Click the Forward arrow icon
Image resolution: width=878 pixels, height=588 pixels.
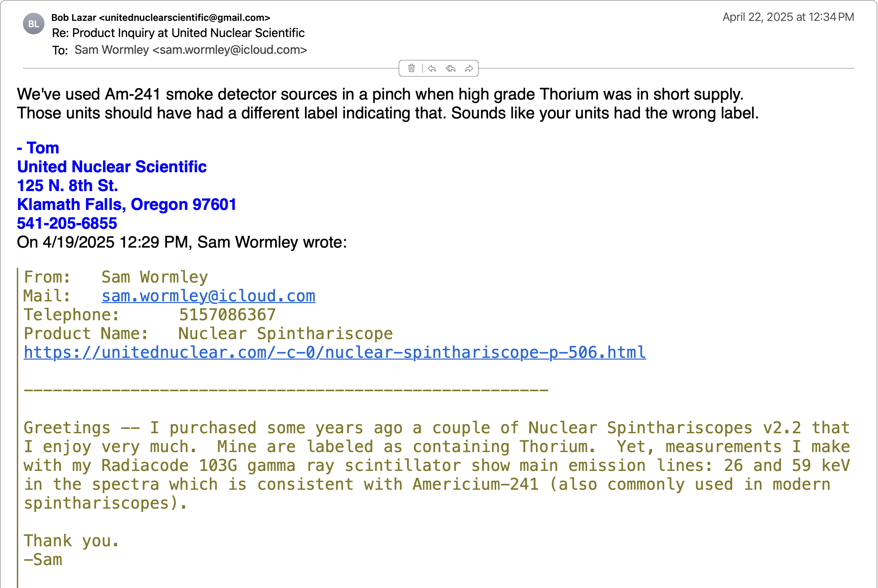(x=469, y=68)
